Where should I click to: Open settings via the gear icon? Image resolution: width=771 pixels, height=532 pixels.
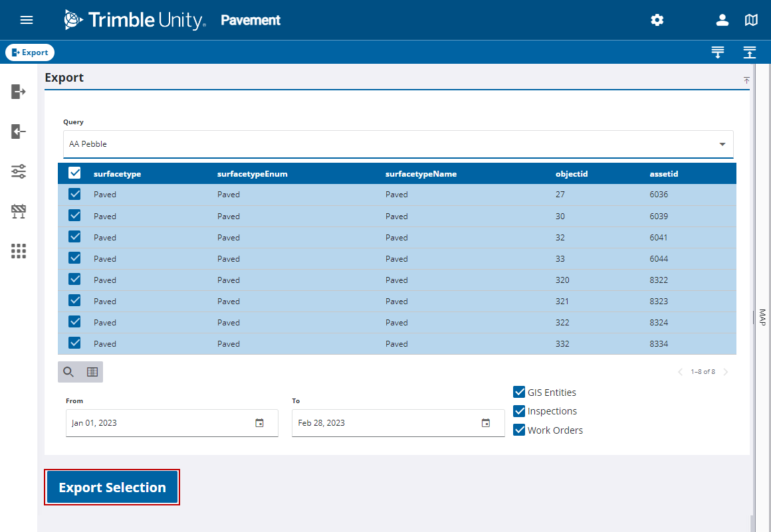(657, 20)
